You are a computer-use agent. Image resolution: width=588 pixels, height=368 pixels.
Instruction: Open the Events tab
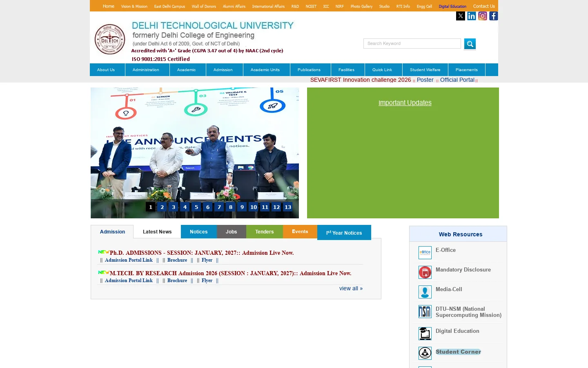(x=300, y=231)
